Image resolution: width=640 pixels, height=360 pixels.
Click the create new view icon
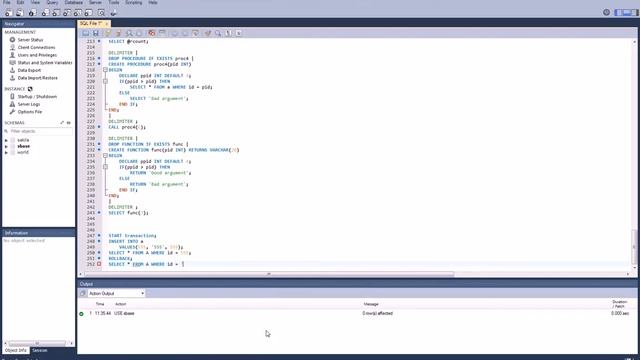point(67,13)
